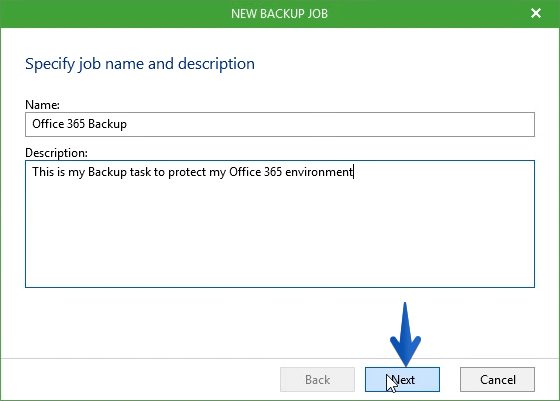
Task: Focus the Name field containing Office 365 Backup
Action: (280, 124)
